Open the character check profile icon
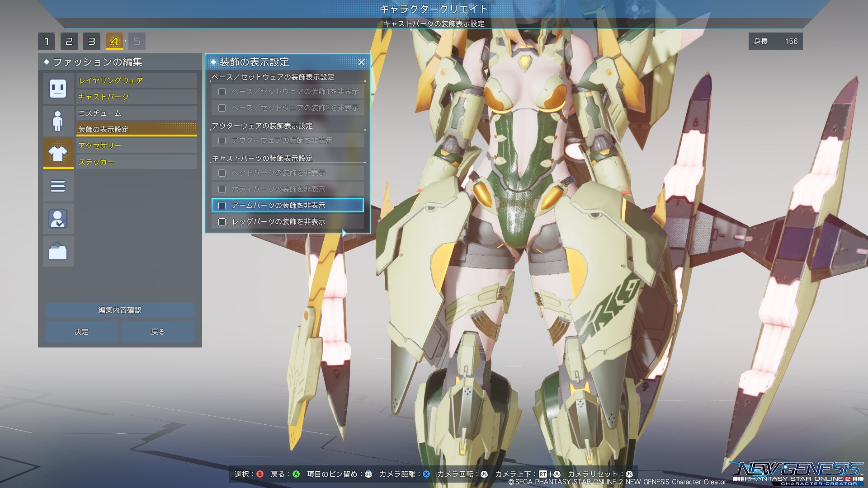The image size is (868, 488). pos(58,219)
